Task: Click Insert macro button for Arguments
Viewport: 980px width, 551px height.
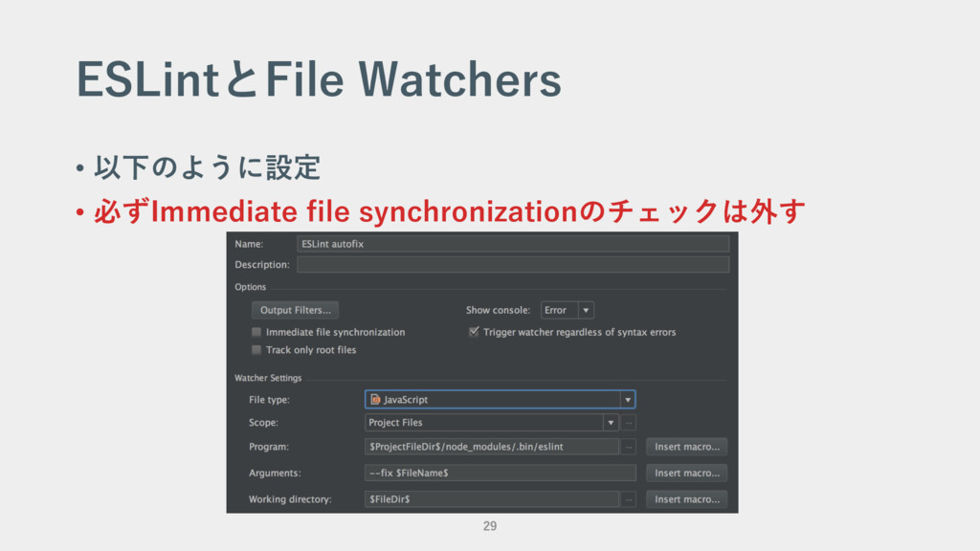Action: [x=687, y=473]
